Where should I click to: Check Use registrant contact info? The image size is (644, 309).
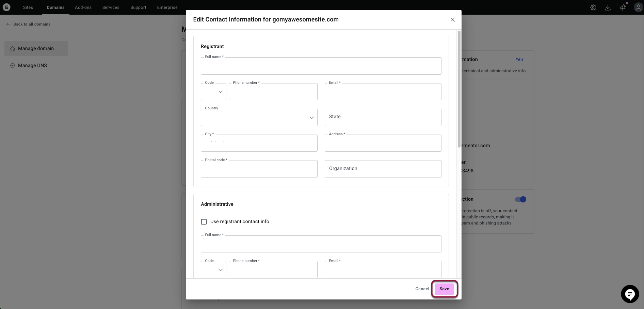[204, 222]
